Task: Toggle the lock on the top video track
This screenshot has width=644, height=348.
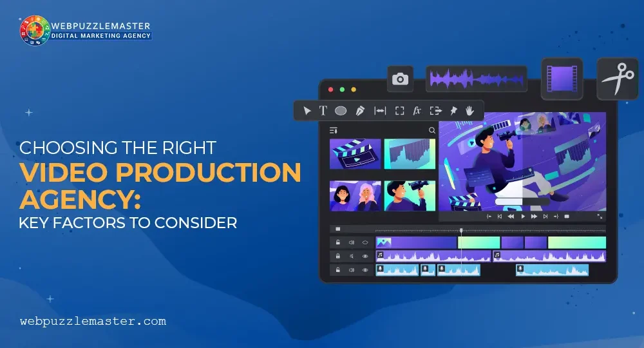Action: click(337, 243)
